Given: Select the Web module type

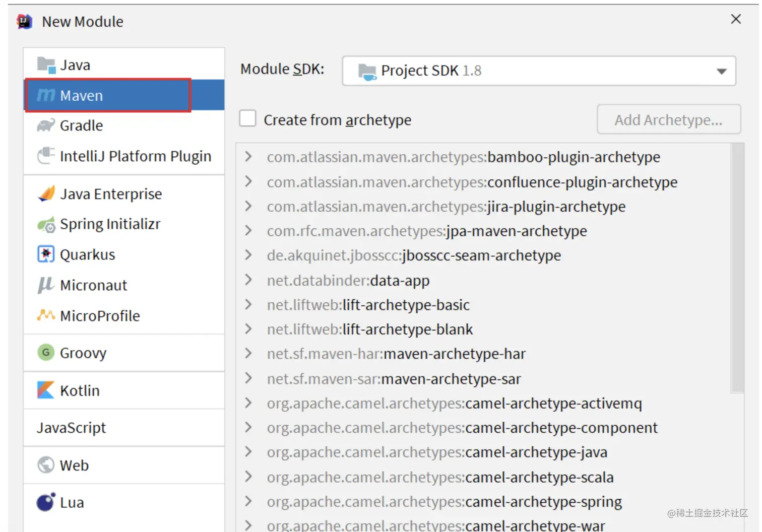Looking at the screenshot, I should [x=74, y=465].
